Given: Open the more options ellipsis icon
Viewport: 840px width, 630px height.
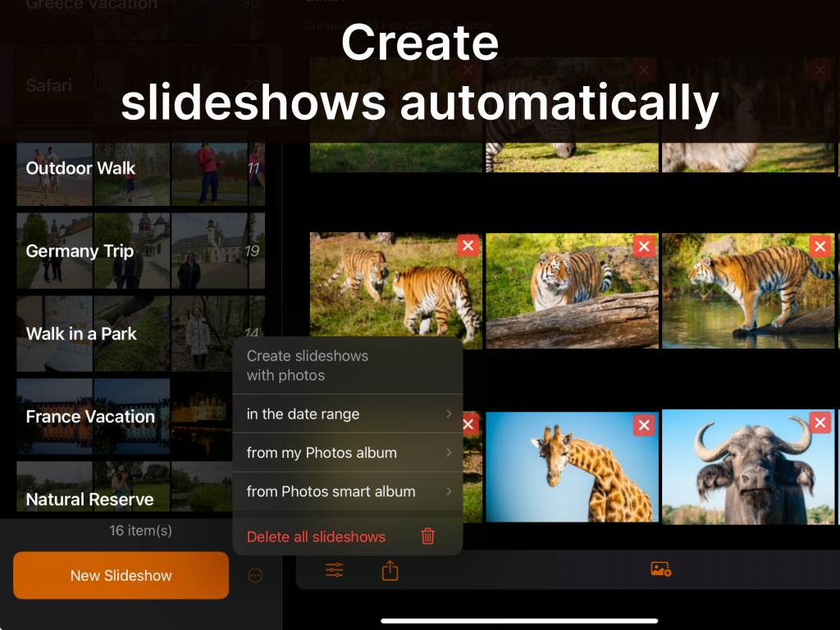Looking at the screenshot, I should click(x=256, y=575).
